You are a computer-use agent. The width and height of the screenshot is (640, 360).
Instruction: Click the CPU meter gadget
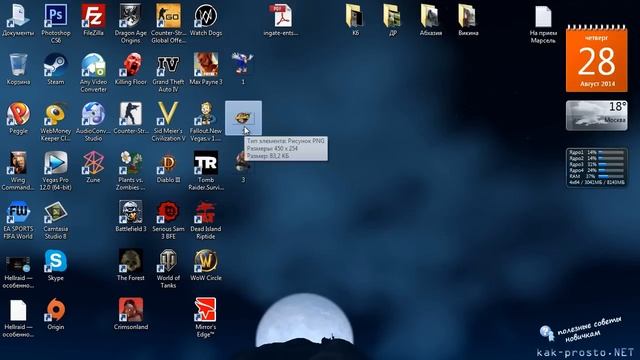coord(597,168)
